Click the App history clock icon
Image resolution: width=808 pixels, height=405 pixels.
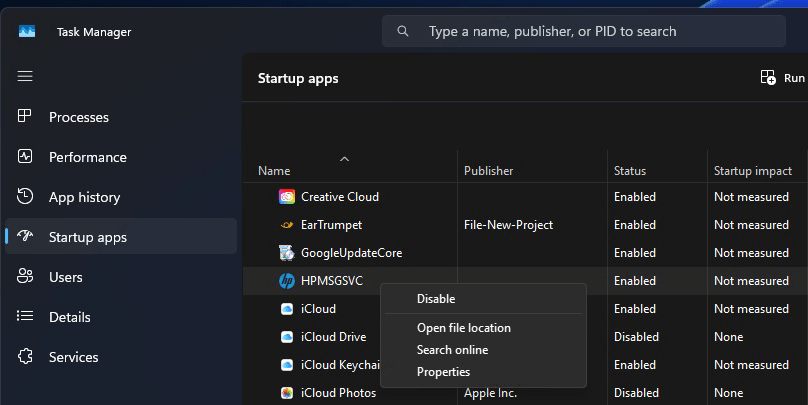pos(25,196)
